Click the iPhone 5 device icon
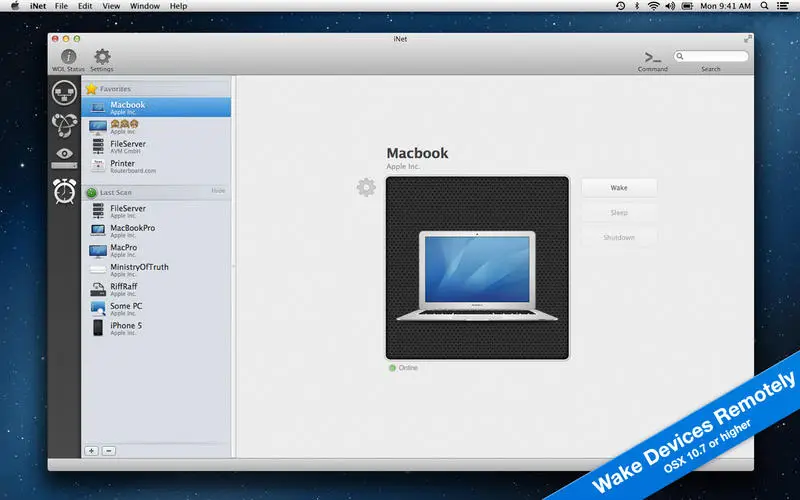800x500 pixels. point(98,328)
